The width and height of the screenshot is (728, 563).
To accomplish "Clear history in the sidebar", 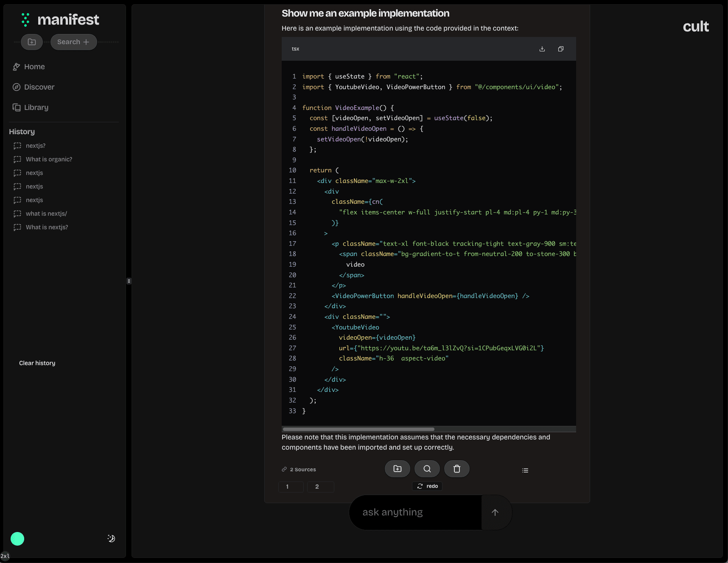I will click(x=37, y=363).
